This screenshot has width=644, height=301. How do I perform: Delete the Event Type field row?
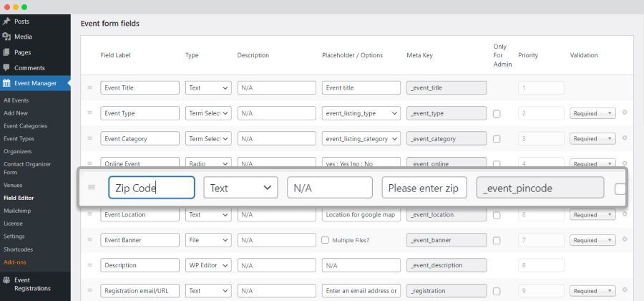pos(625,113)
